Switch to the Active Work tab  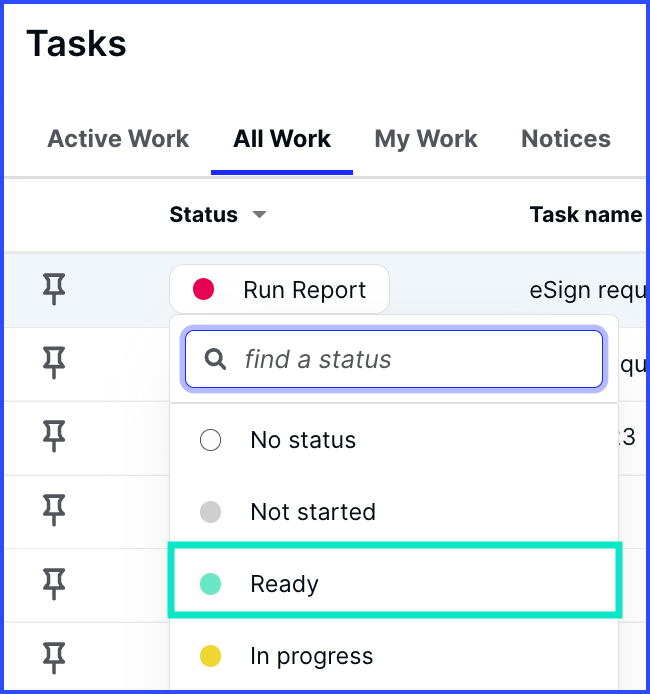coord(118,139)
